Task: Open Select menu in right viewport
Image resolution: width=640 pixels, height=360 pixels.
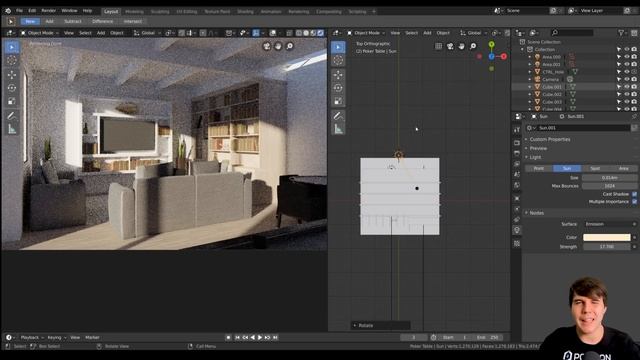Action: tap(411, 33)
